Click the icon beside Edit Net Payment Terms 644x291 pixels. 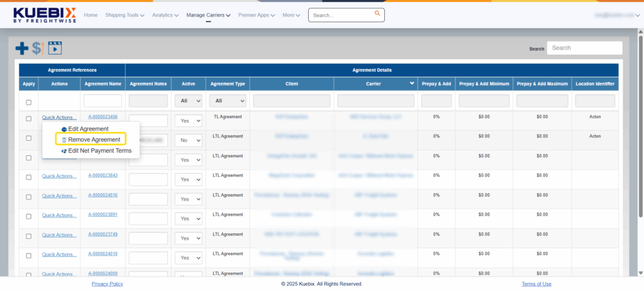click(64, 151)
